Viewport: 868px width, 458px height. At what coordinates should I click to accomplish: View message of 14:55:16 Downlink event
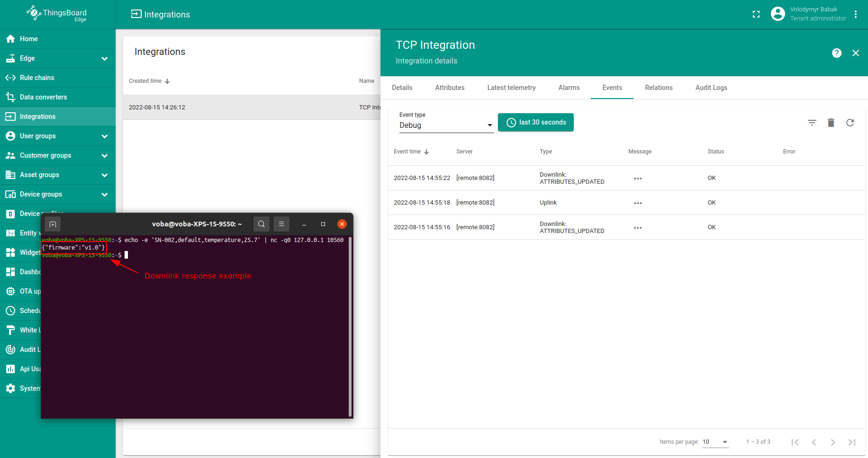tap(638, 228)
